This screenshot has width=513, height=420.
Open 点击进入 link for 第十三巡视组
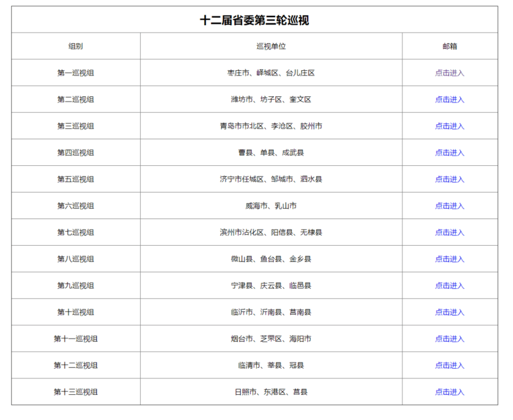pos(450,392)
